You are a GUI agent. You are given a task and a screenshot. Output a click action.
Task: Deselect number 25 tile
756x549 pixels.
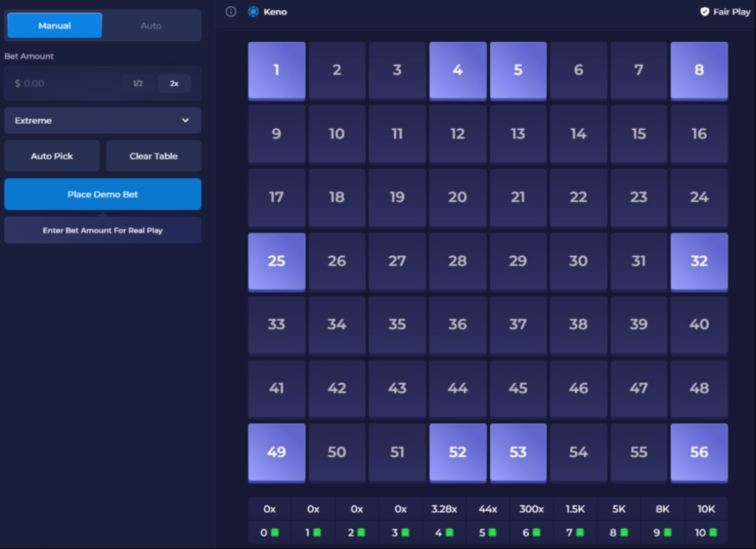click(x=277, y=262)
